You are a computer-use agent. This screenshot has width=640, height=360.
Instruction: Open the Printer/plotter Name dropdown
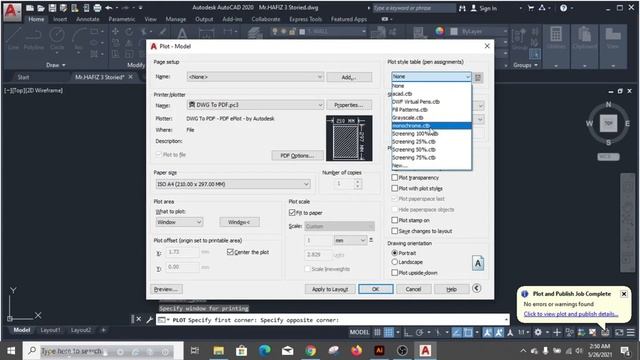pos(255,105)
